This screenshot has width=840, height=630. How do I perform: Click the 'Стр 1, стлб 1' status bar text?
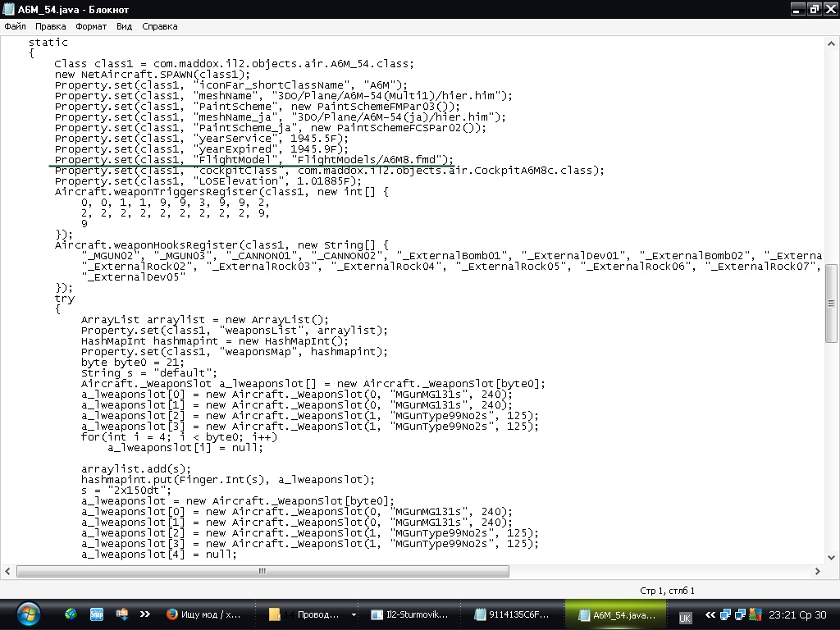pyautogui.click(x=667, y=591)
